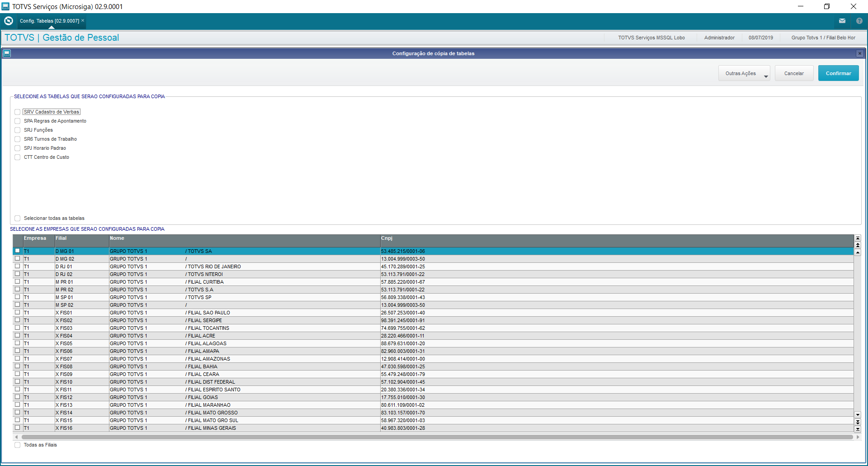
Task: Select SPJ Horario Padrao checkbox
Action: tap(17, 148)
